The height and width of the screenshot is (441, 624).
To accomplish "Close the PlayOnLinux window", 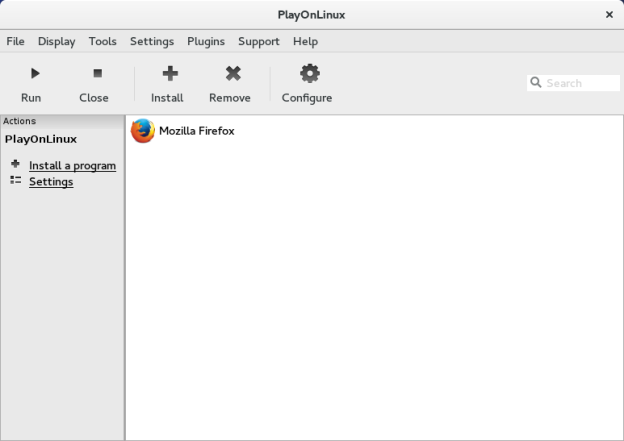I will pyautogui.click(x=609, y=14).
